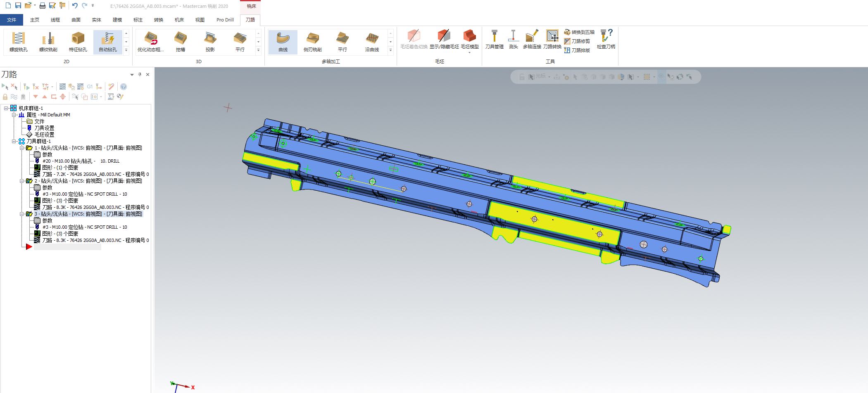Switch to the 机床 ribbon tab
Screen dimensions: 868x393
[x=179, y=20]
